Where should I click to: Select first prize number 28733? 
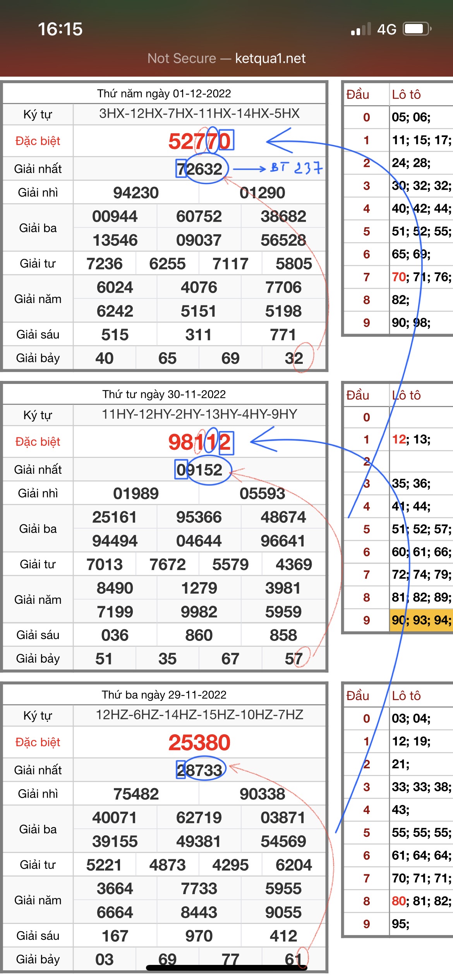[x=199, y=770]
